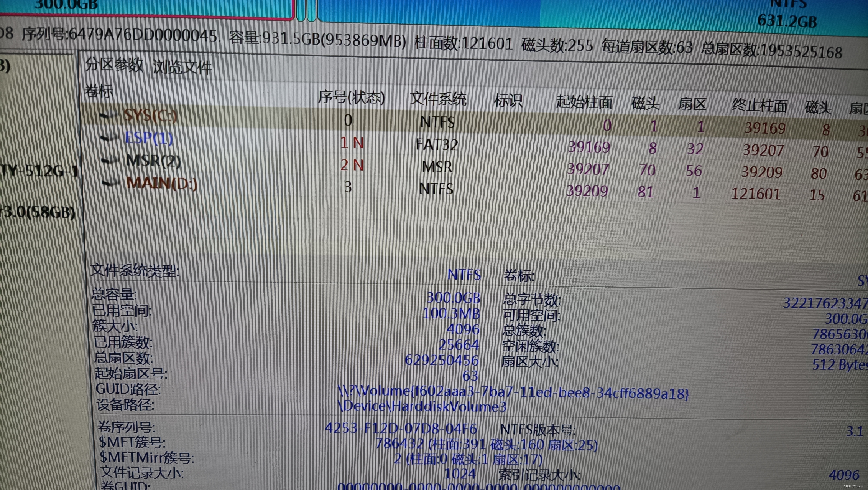The width and height of the screenshot is (868, 490).
Task: Sort by 文件系统 column header
Action: [x=438, y=99]
